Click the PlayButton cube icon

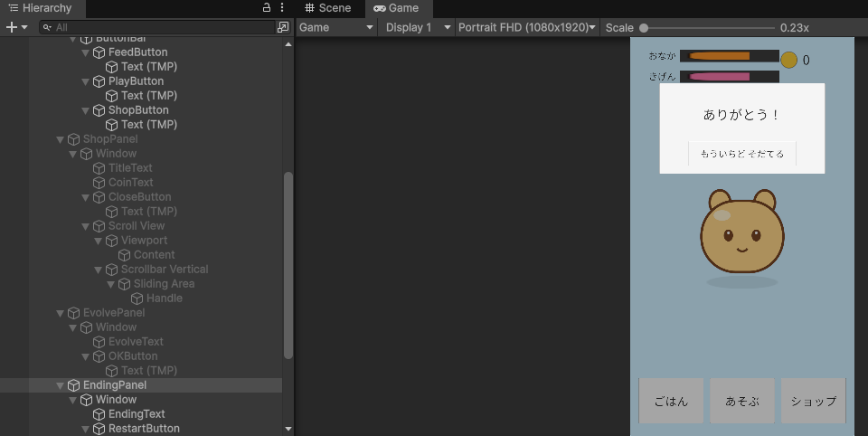pyautogui.click(x=99, y=81)
